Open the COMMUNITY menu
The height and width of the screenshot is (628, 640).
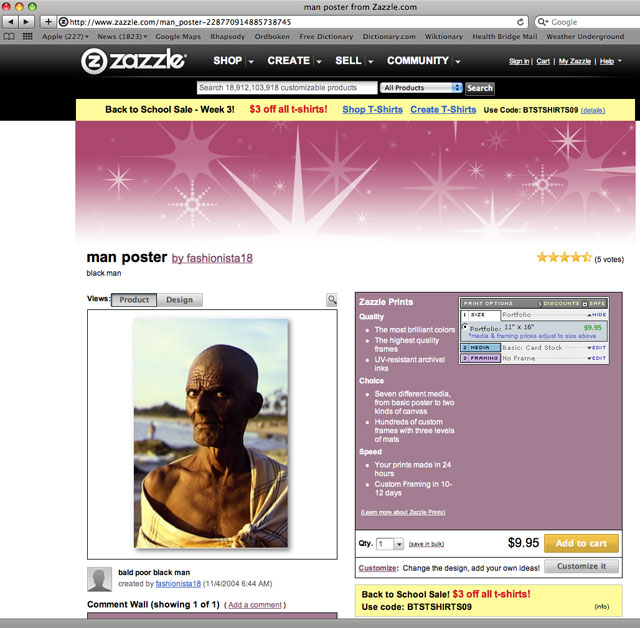click(418, 61)
